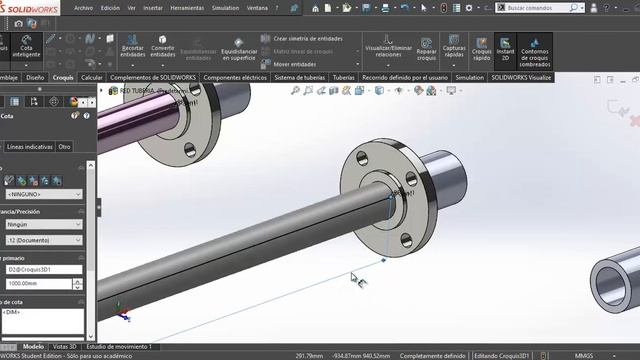This screenshot has width=640, height=360.
Task: Click the camera screenshot icon
Action: point(18,24)
